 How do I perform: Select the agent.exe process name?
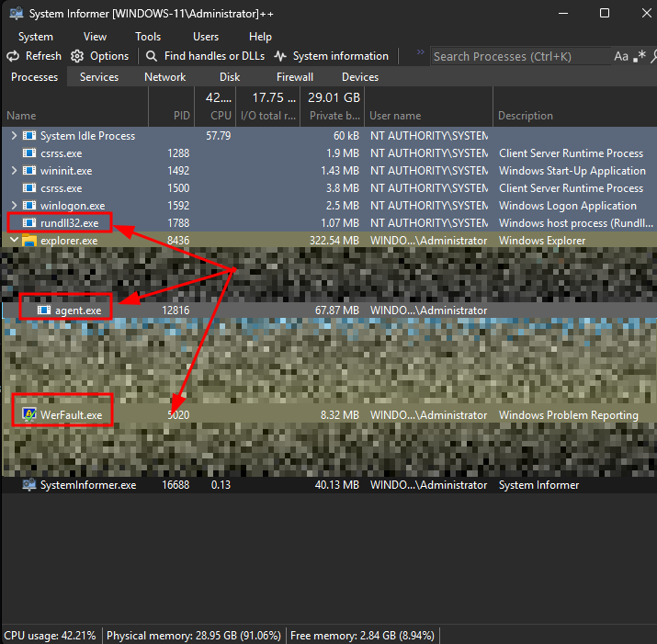(x=78, y=311)
